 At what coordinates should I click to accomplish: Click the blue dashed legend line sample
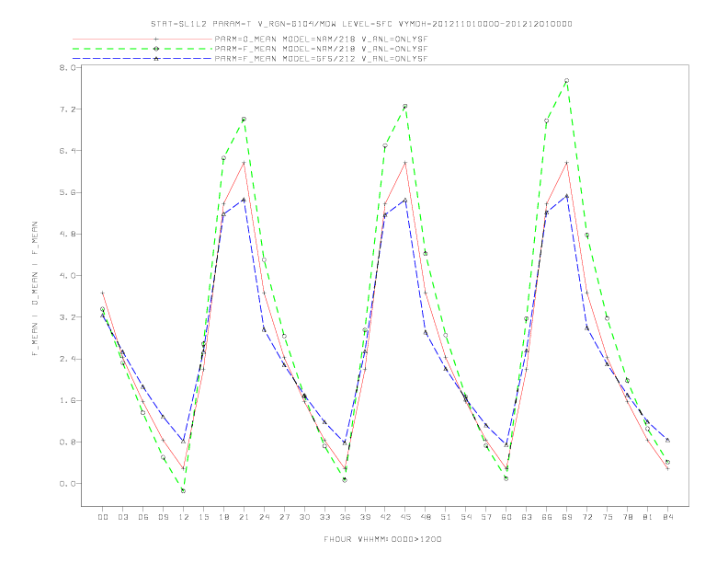(x=142, y=59)
